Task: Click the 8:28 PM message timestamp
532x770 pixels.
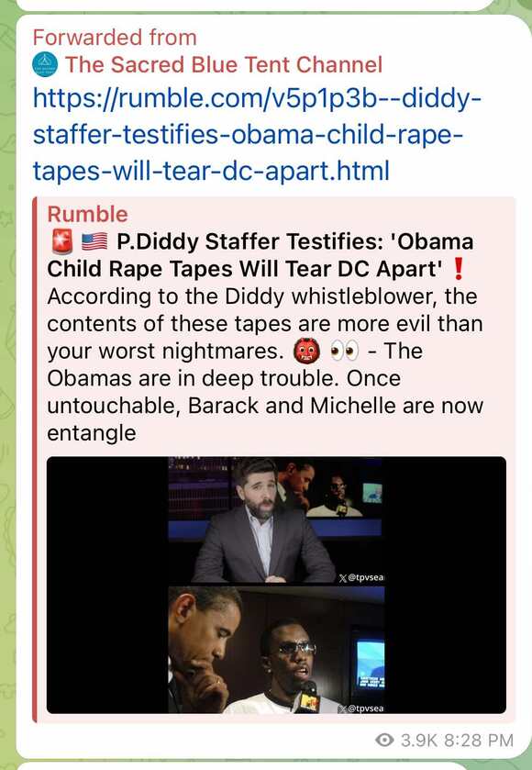Action: click(479, 740)
